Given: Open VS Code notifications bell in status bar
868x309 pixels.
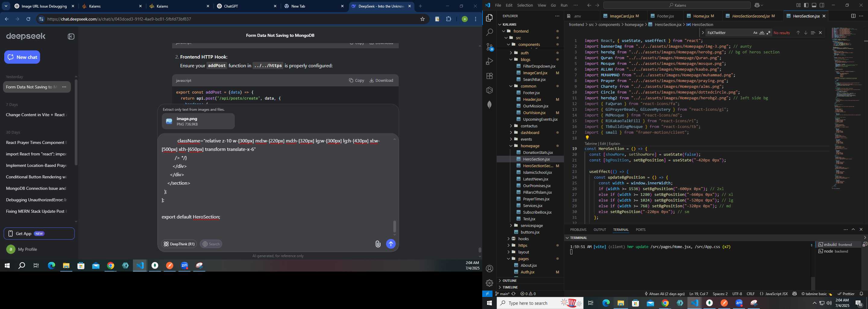Looking at the screenshot, I should pos(861,294).
